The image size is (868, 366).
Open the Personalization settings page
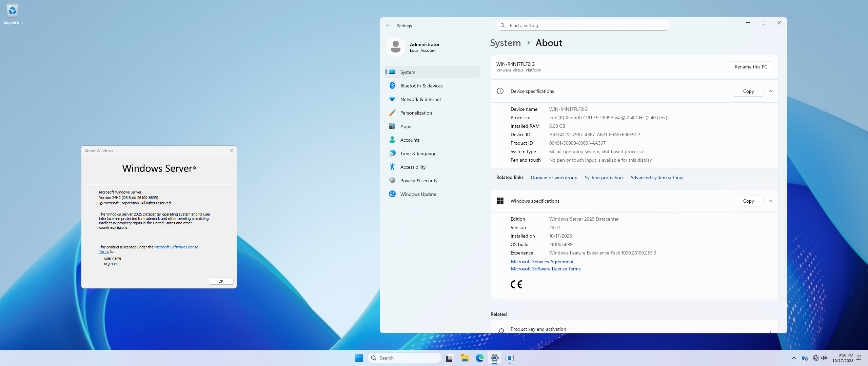tap(416, 113)
